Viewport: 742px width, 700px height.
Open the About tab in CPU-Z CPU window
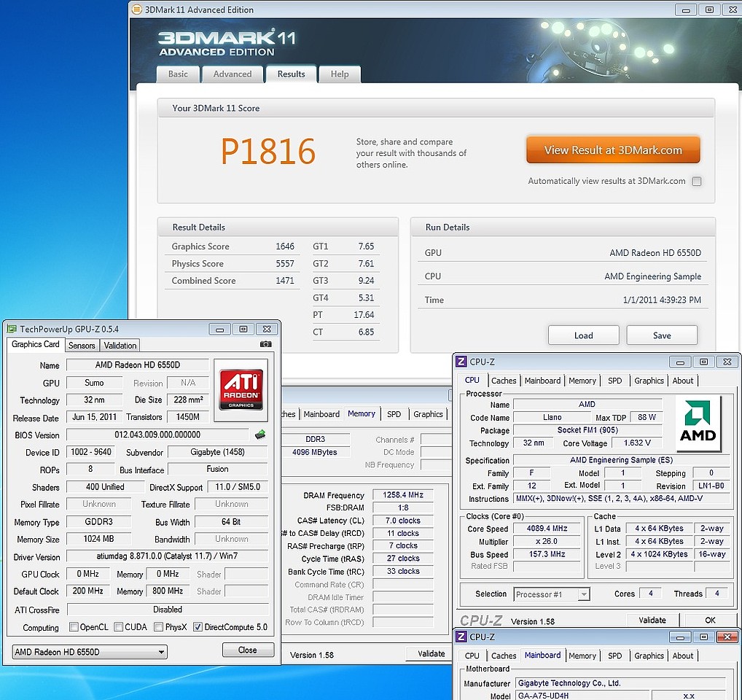683,381
